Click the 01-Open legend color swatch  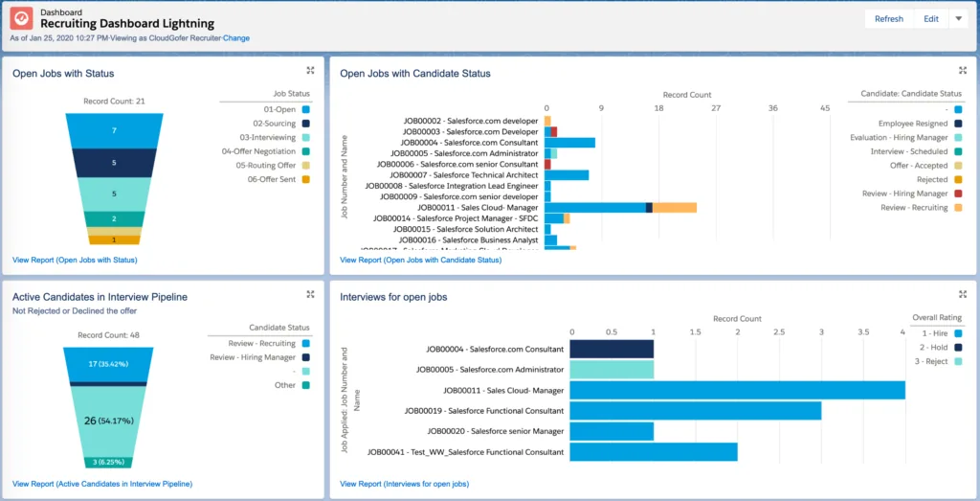point(305,109)
